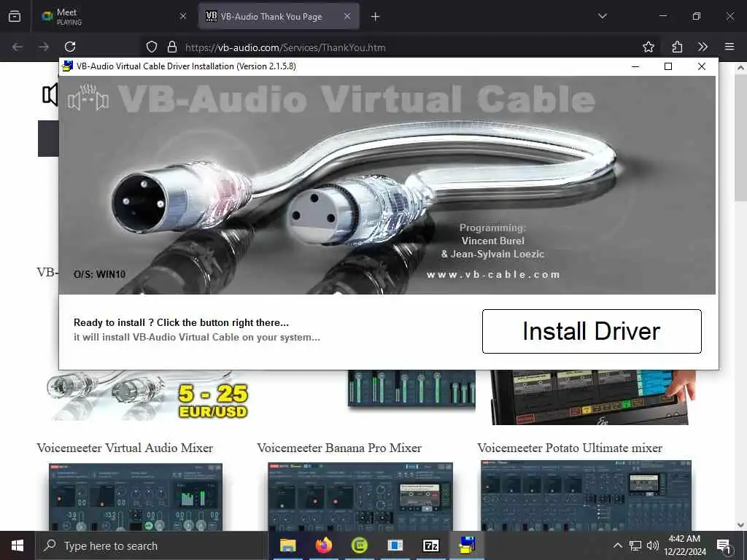The height and width of the screenshot is (560, 747).
Task: Open the Windows Start menu
Action: 18,545
